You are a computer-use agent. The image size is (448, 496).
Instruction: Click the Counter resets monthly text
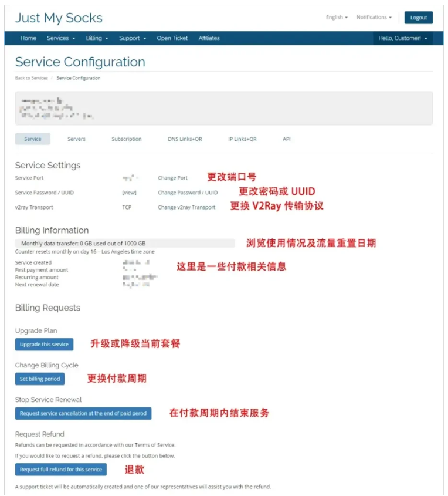(x=84, y=252)
